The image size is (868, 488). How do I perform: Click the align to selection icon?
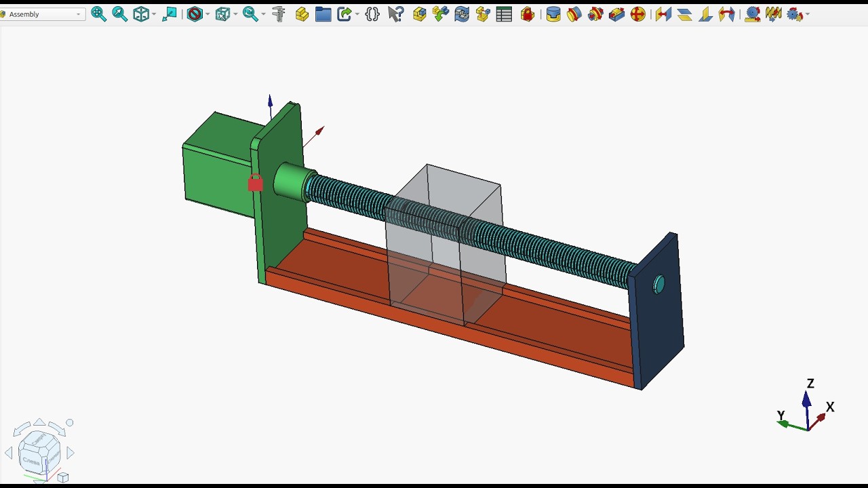(170, 14)
